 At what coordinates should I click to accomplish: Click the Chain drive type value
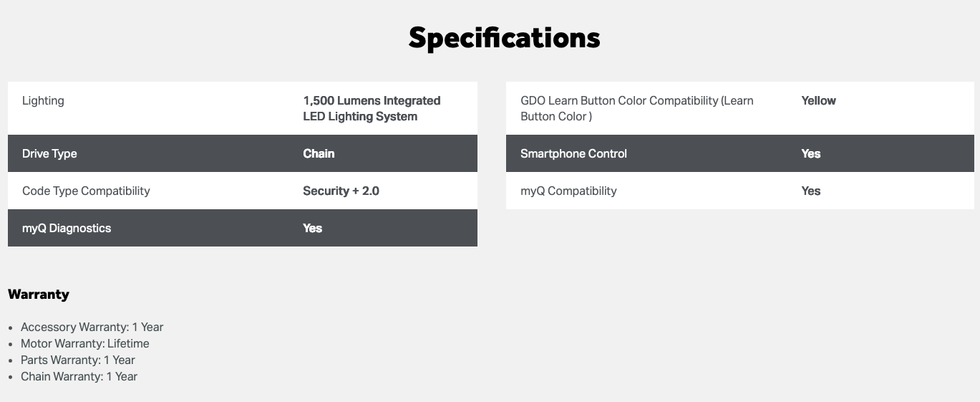pyautogui.click(x=319, y=153)
